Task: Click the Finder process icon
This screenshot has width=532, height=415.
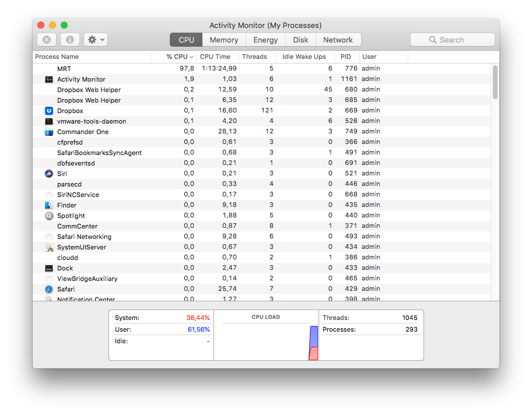Action: (49, 205)
